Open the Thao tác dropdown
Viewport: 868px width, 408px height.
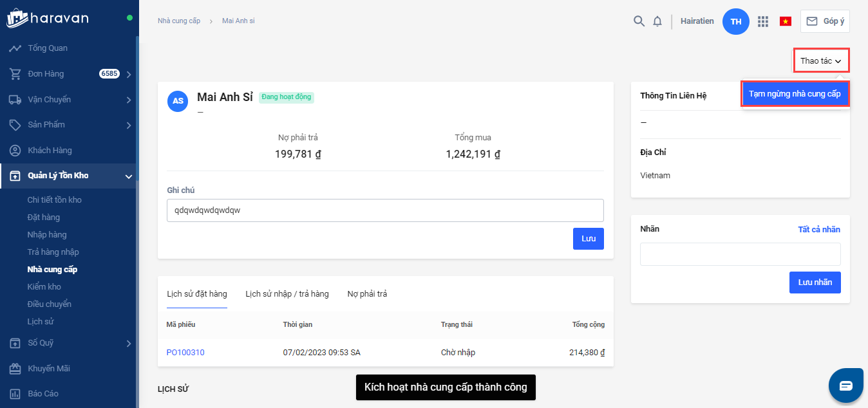821,60
